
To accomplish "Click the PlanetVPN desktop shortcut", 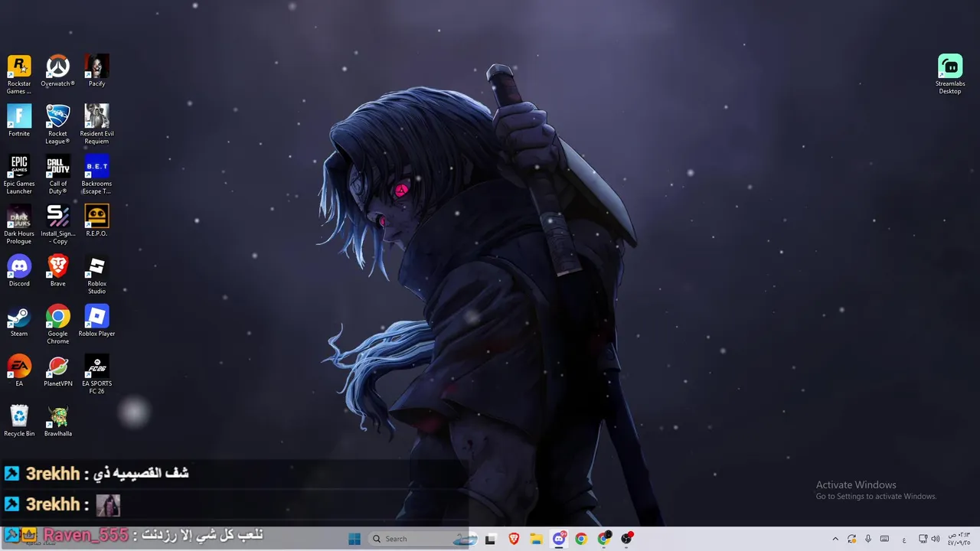I will pyautogui.click(x=57, y=370).
